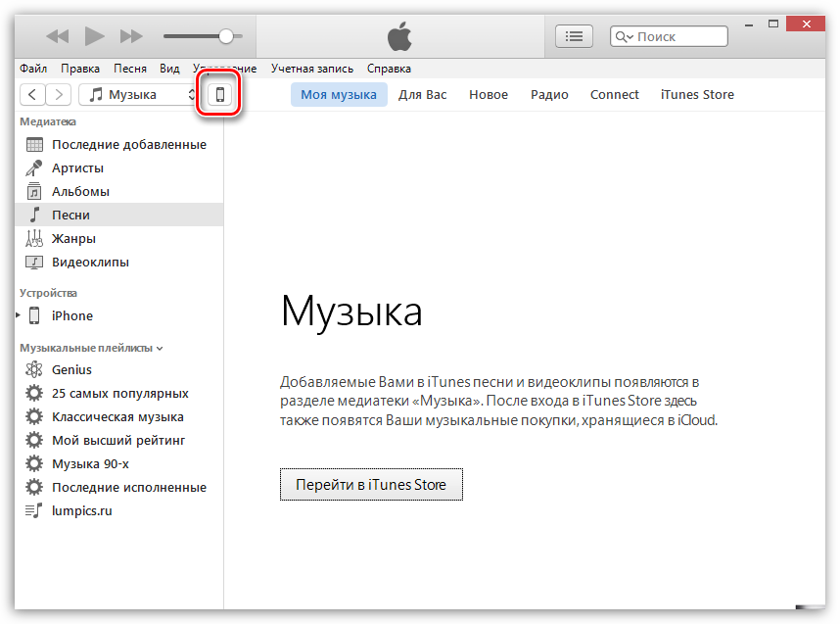Open Альбомы in the media library
Image resolution: width=840 pixels, height=624 pixels.
[x=80, y=191]
